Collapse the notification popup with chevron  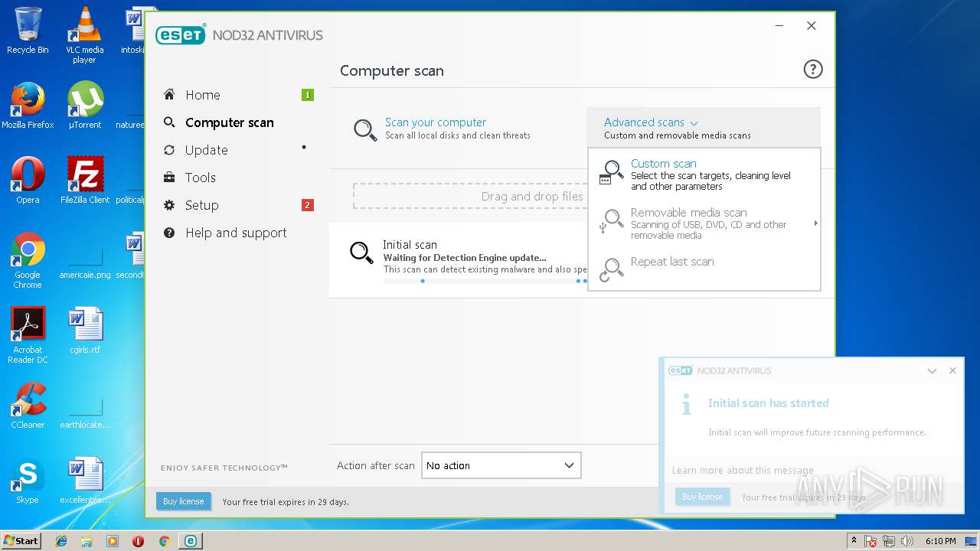(932, 370)
